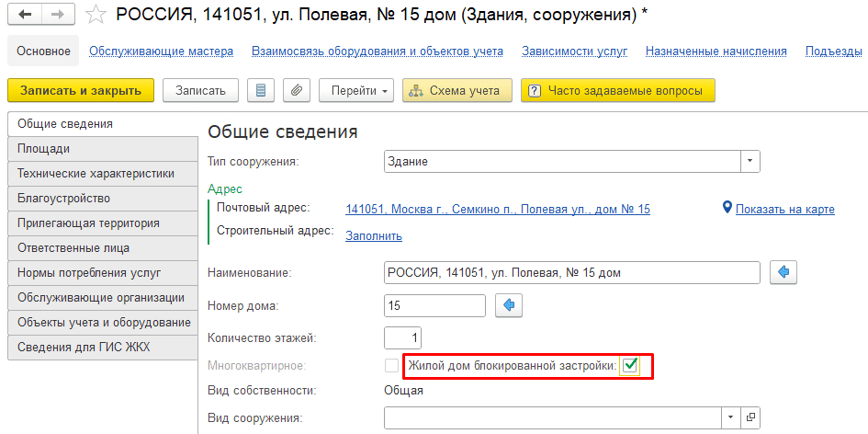
Task: Expand the Тип сооружения dropdown
Action: [751, 162]
